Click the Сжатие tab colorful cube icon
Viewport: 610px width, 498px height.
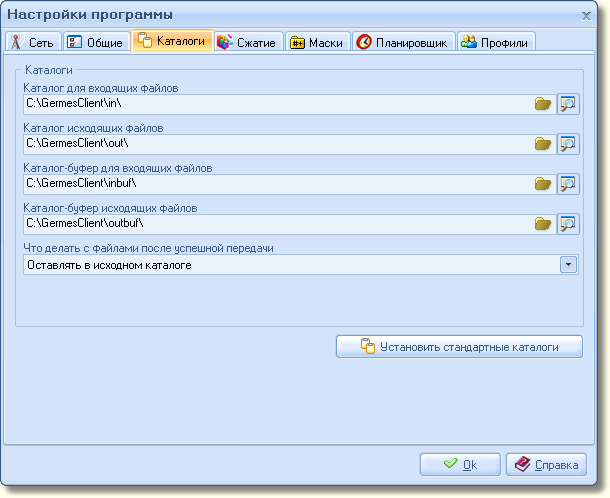224,42
